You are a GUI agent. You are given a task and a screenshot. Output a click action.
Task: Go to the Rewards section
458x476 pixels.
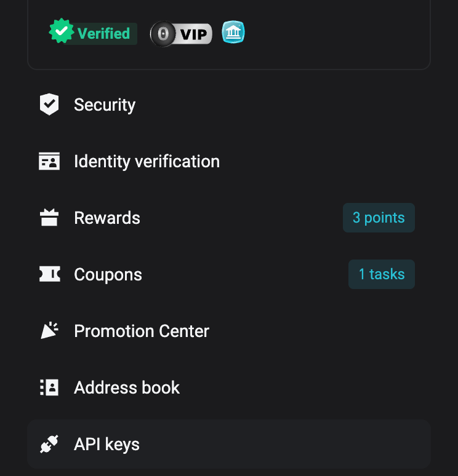click(x=107, y=218)
